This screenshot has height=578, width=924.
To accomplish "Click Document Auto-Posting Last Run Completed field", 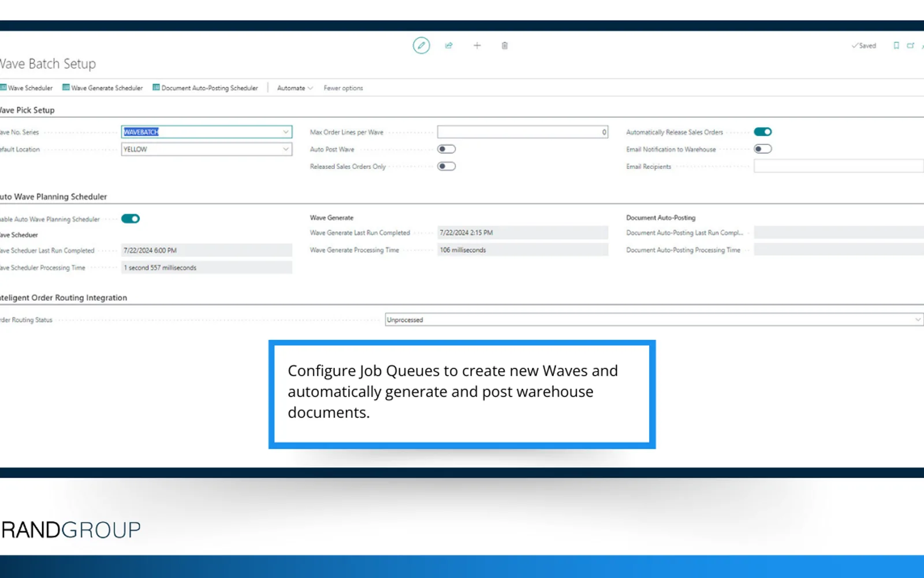I will (x=839, y=233).
